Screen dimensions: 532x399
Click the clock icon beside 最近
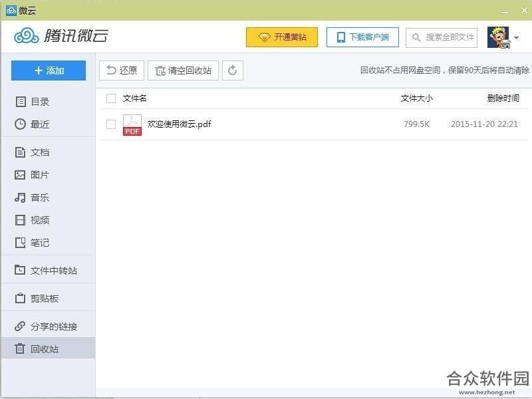(20, 124)
